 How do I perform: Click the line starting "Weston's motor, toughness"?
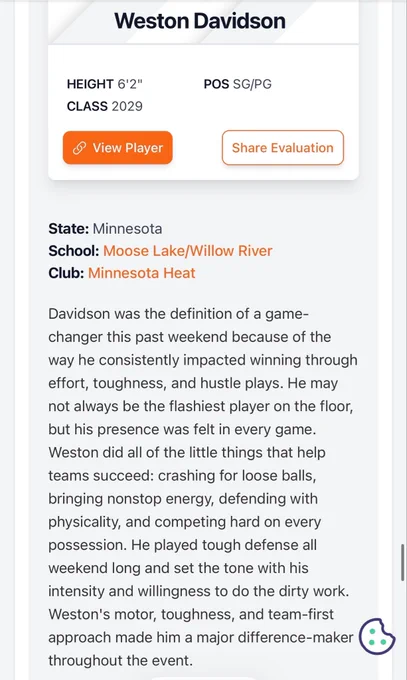[x=191, y=614]
